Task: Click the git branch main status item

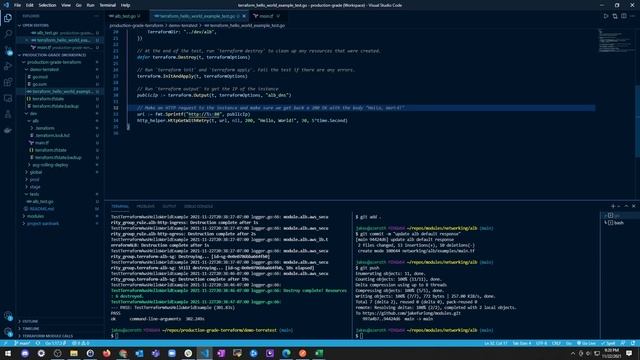Action: coord(22,343)
